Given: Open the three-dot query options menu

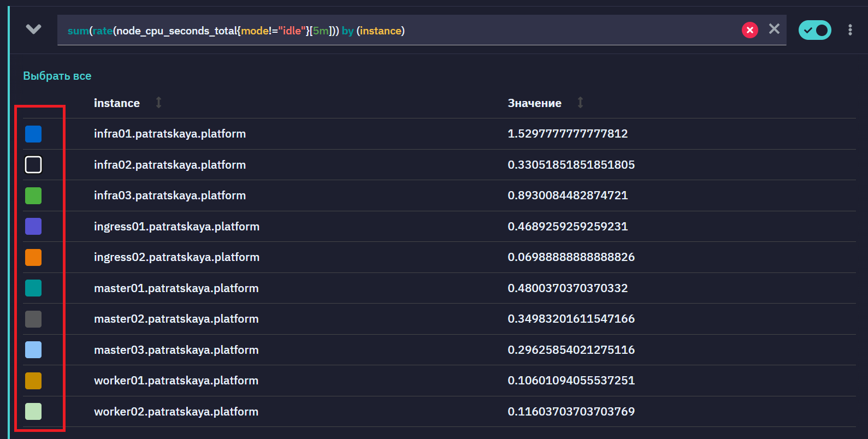Looking at the screenshot, I should [x=850, y=30].
